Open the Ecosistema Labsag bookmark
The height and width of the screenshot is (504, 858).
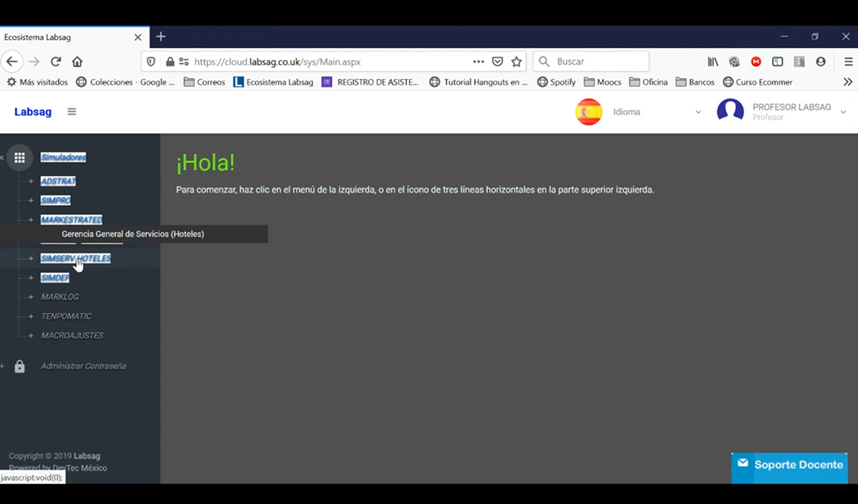click(273, 82)
